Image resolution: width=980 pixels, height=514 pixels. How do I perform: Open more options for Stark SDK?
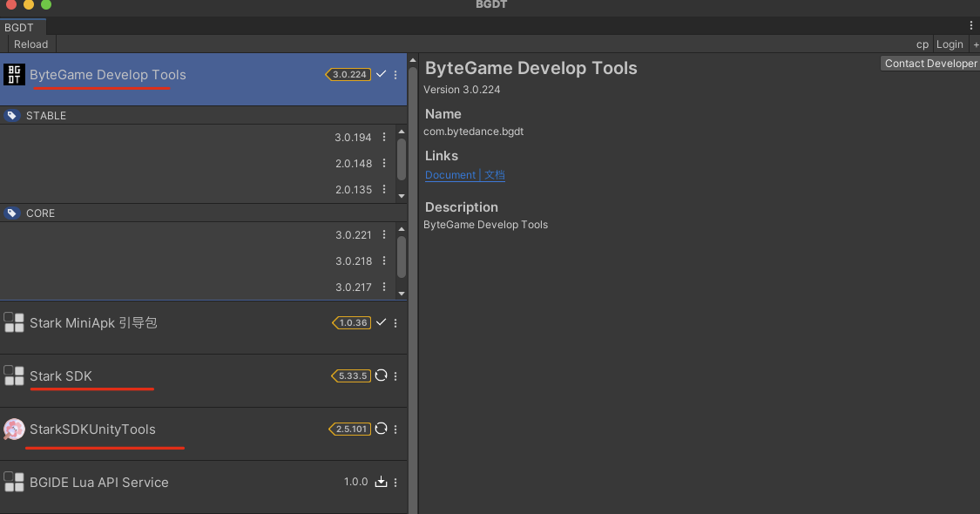click(395, 375)
